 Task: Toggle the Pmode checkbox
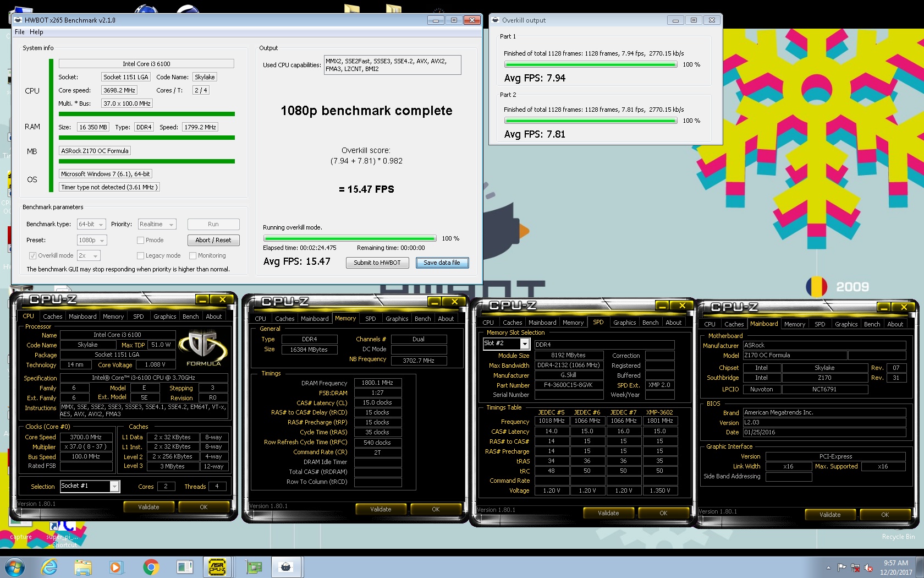(x=140, y=240)
